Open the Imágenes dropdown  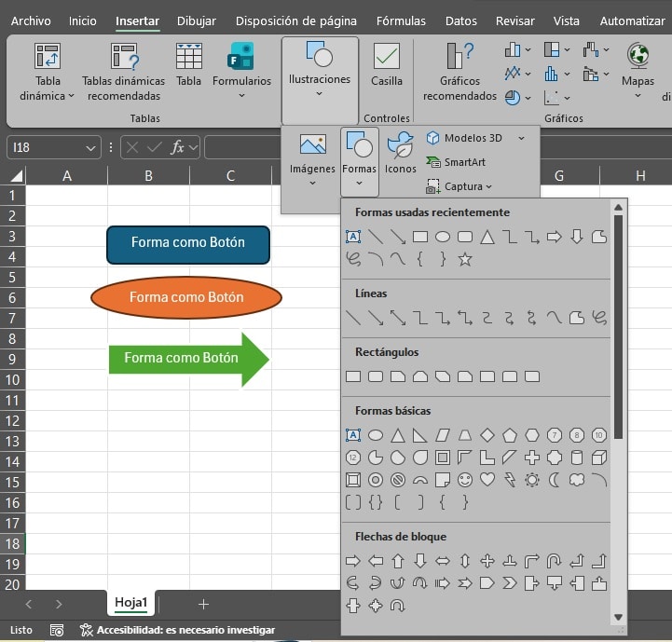tap(312, 160)
